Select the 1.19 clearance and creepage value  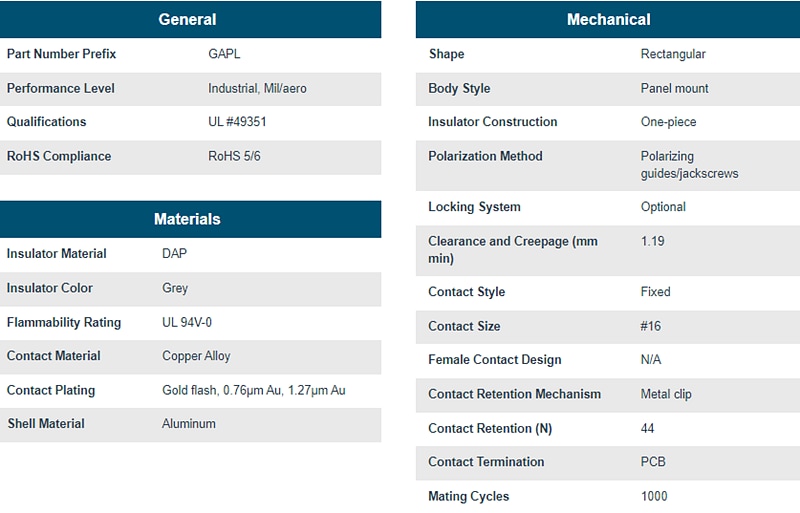coord(652,241)
